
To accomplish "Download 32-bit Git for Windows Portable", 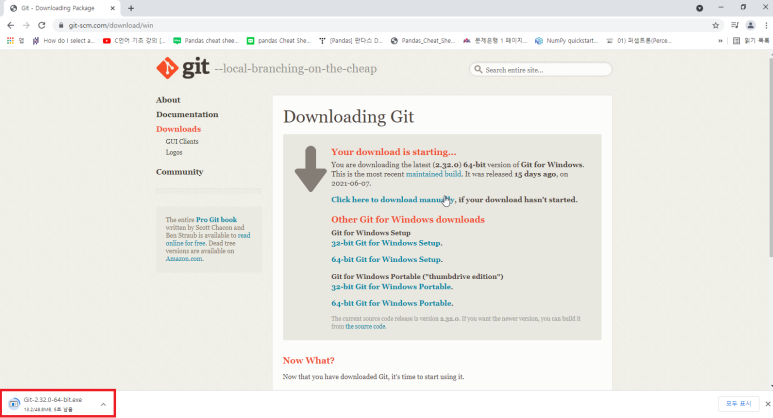I will tap(392, 286).
